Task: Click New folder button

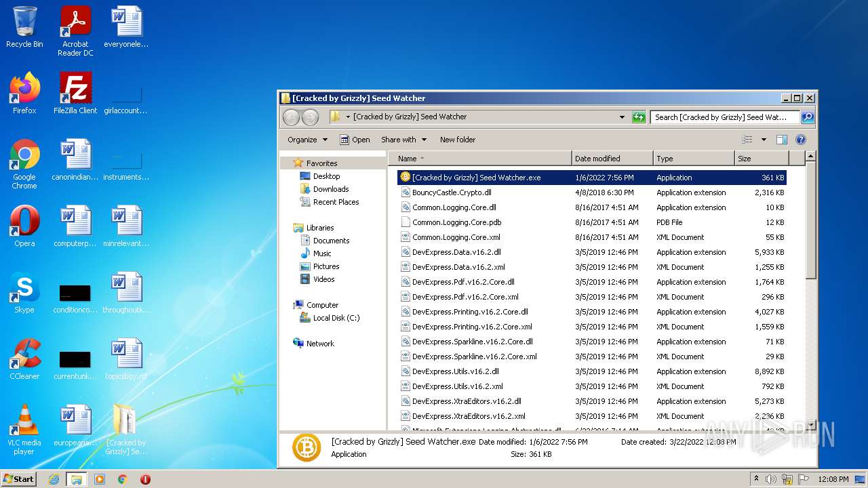Action: [x=458, y=140]
